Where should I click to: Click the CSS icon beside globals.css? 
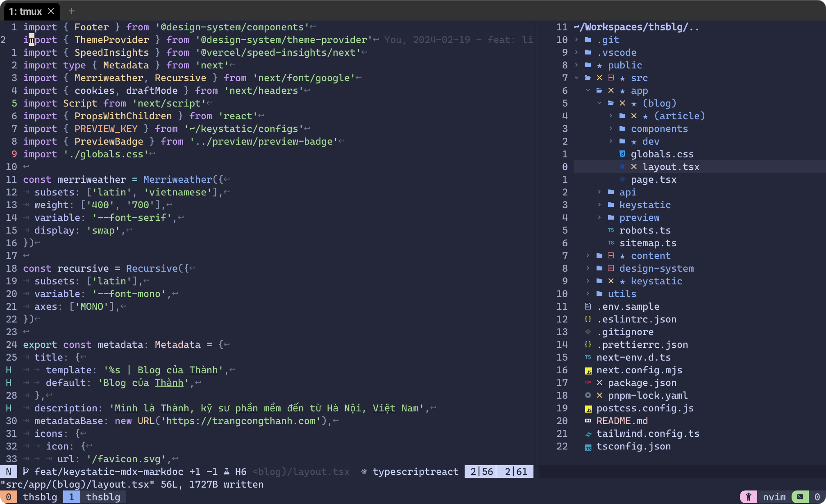tap(622, 154)
